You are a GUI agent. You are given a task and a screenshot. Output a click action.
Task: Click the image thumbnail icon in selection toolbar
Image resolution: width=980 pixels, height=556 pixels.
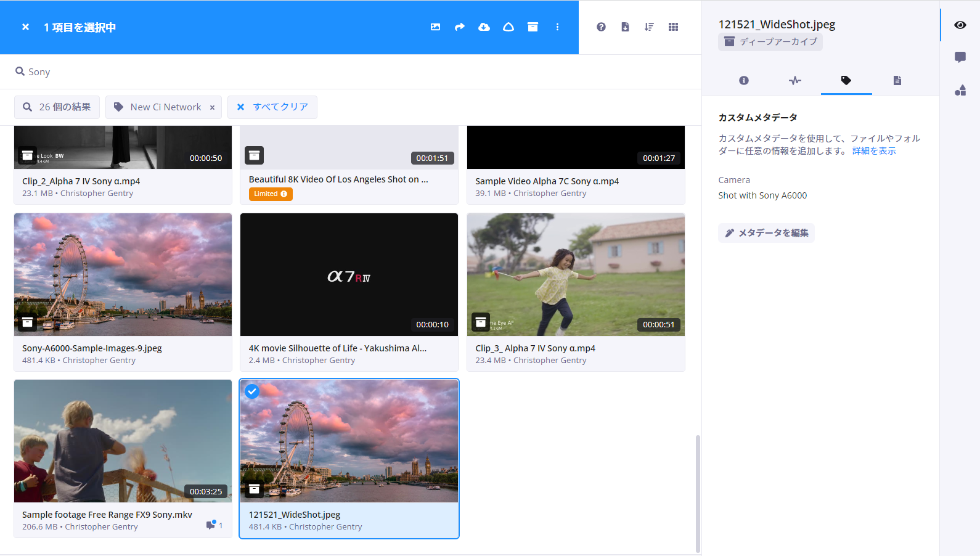[x=435, y=27]
